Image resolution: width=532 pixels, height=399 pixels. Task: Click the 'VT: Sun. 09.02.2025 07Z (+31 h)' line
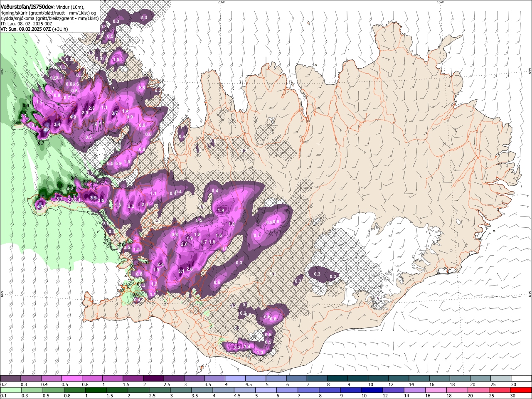click(34, 30)
